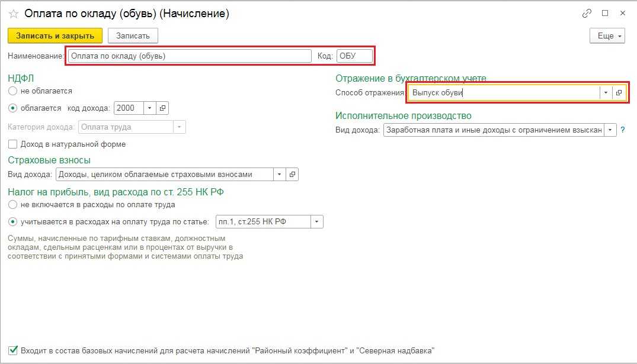
Task: Add form to favorites with star icon
Action: point(14,14)
